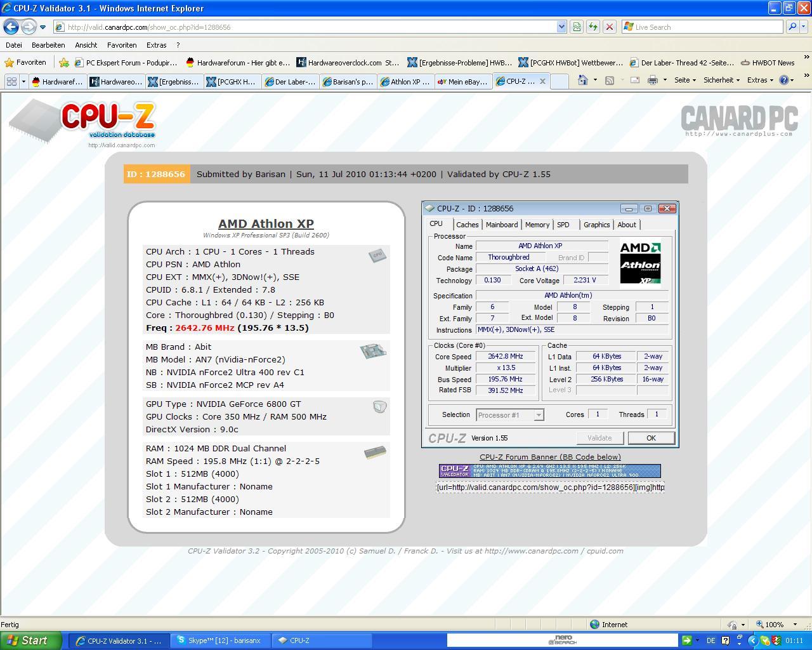The height and width of the screenshot is (650, 812).
Task: Open HWBOT News favorite link
Action: tap(768, 62)
